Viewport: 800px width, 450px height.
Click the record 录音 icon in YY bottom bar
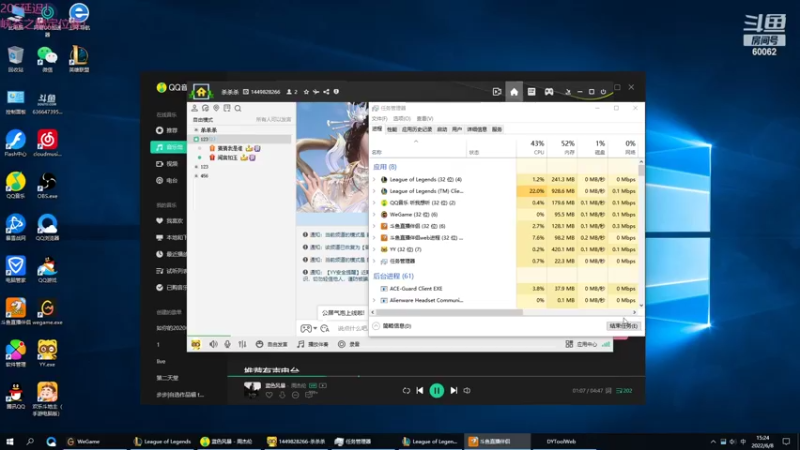tap(341, 344)
